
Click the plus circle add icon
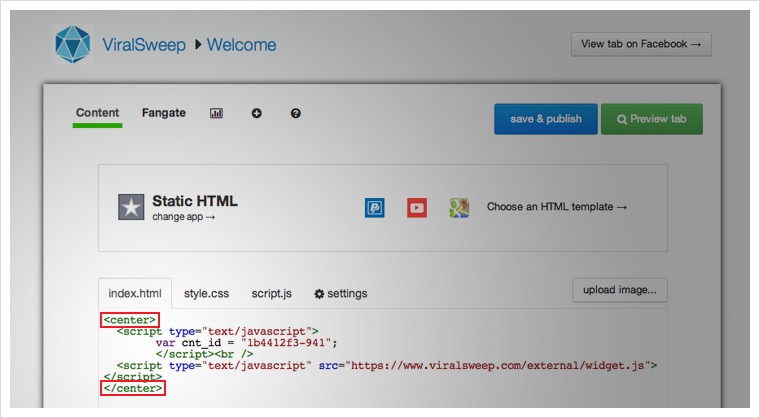point(256,113)
